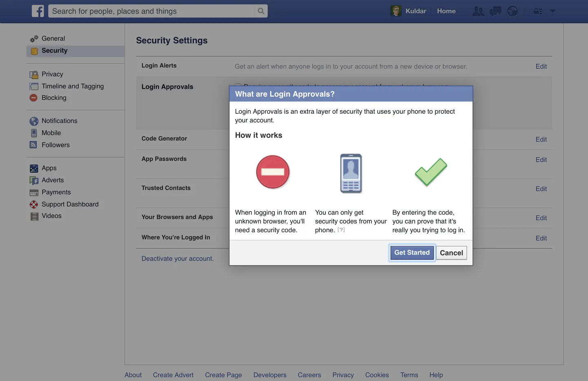
Task: Open Privacy footer link
Action: 343,375
